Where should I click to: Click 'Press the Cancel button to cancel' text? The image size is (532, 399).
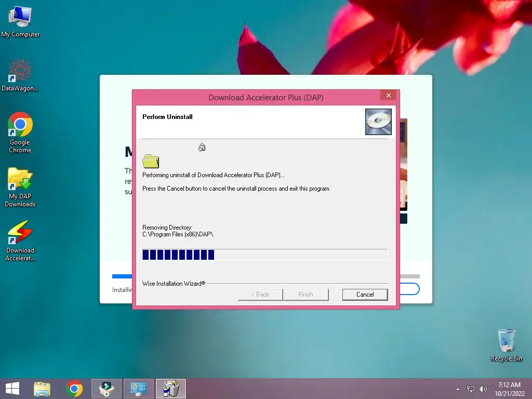coord(236,189)
